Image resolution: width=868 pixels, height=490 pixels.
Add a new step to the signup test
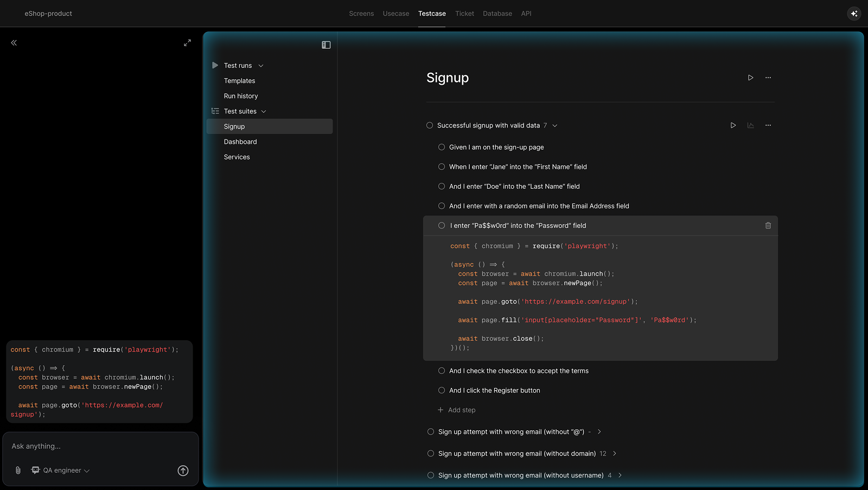pyautogui.click(x=457, y=410)
